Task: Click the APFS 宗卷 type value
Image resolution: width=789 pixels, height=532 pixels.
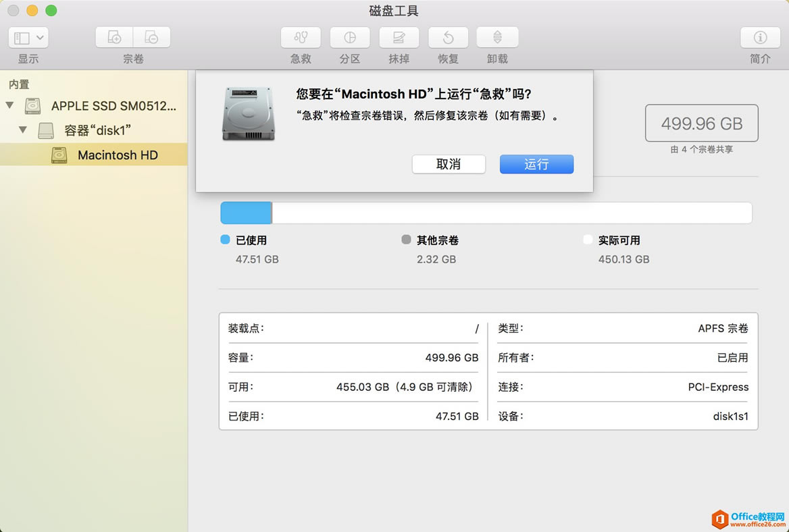Action: tap(723, 328)
